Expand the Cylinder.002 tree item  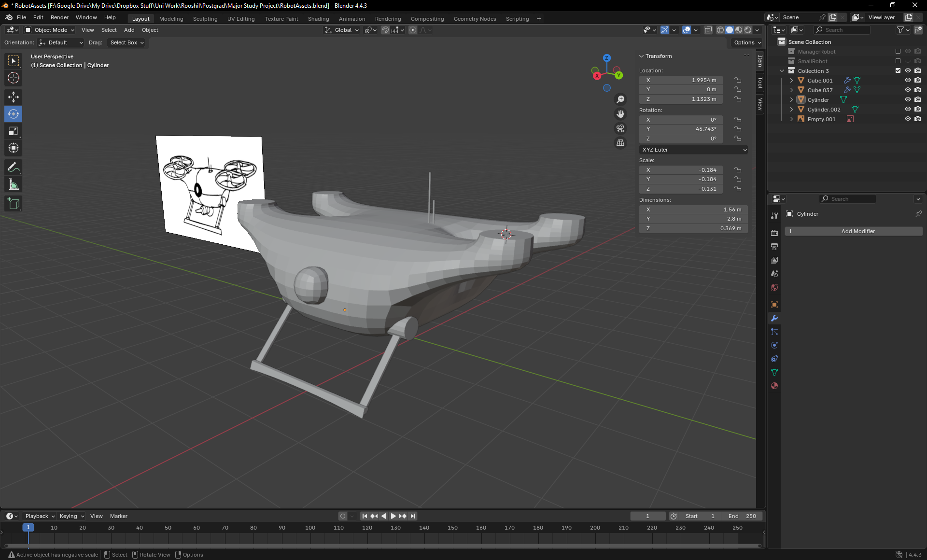(791, 110)
